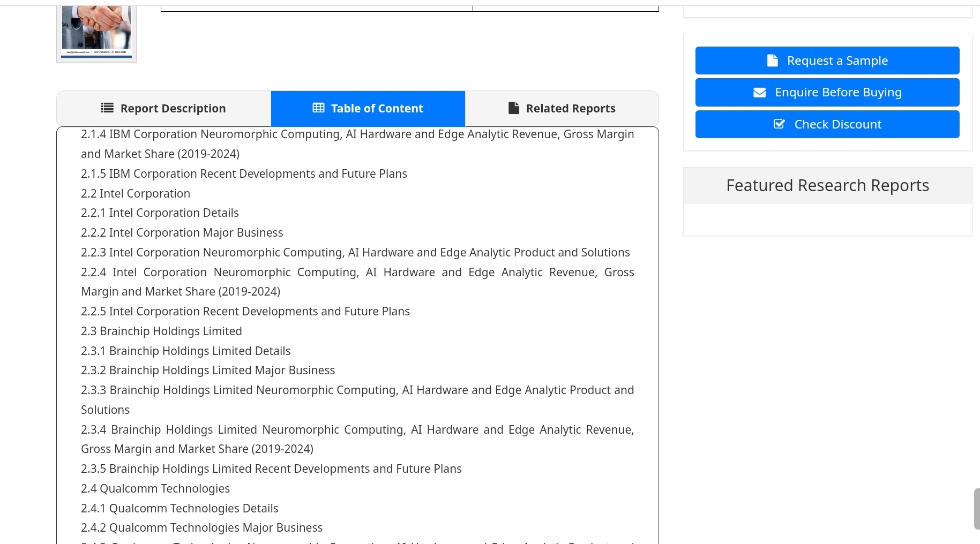This screenshot has height=544, width=980.
Task: Click the '2.2 Intel Corporation' entry
Action: click(x=136, y=193)
